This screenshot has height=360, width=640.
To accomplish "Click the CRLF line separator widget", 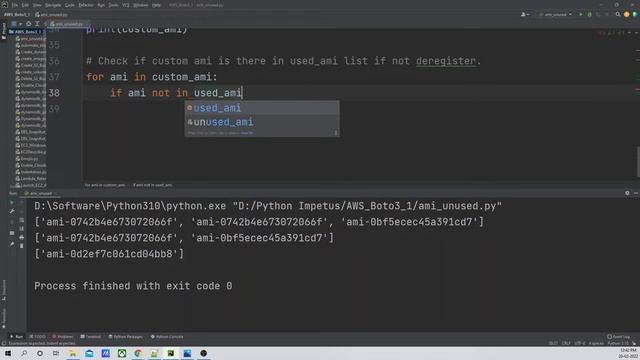I will pos(566,344).
